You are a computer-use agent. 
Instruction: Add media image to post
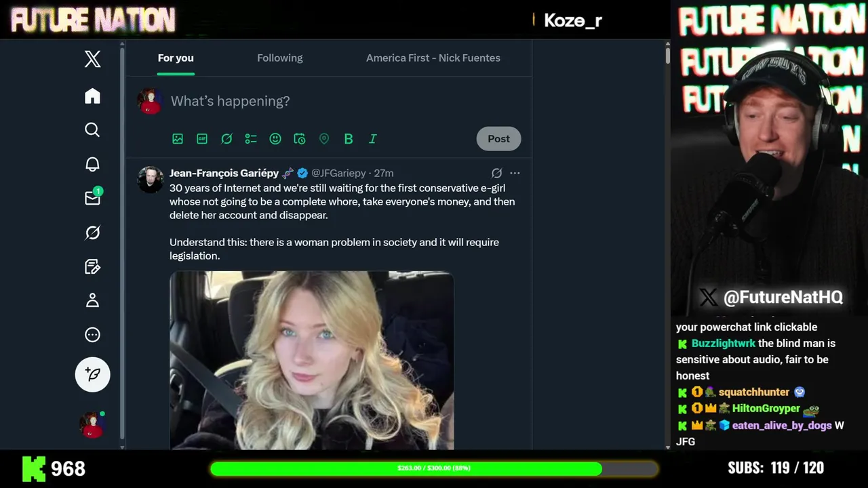pyautogui.click(x=178, y=139)
